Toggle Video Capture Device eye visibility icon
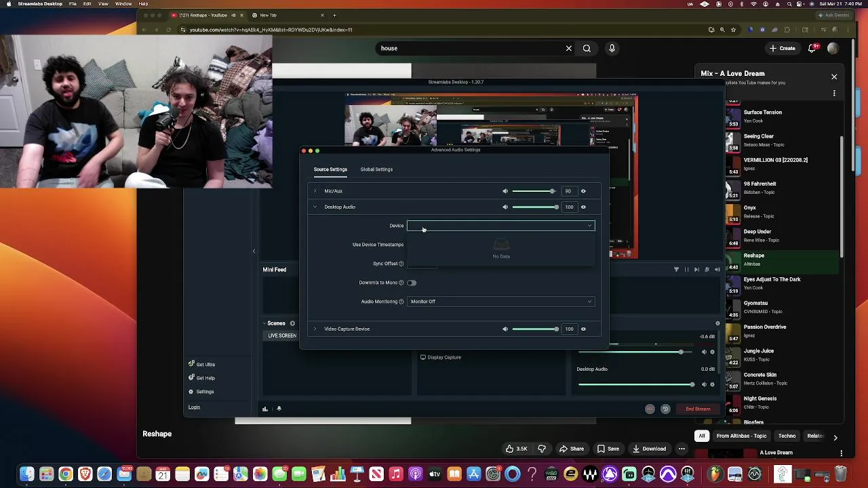The height and width of the screenshot is (488, 868). 583,329
